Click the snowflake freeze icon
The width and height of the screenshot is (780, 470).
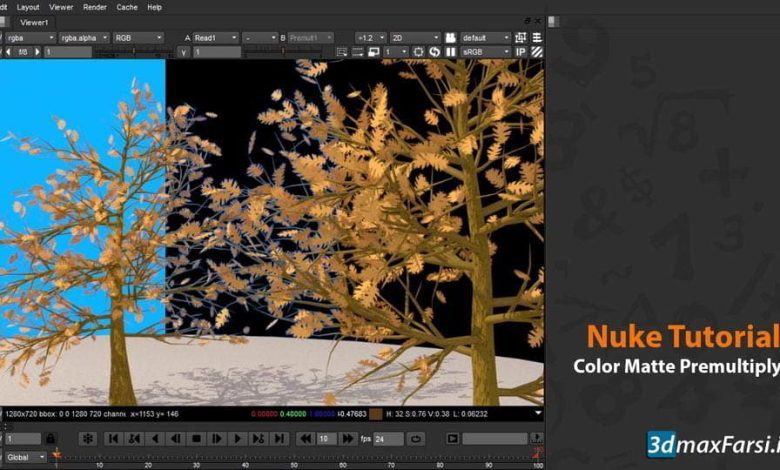click(x=88, y=439)
